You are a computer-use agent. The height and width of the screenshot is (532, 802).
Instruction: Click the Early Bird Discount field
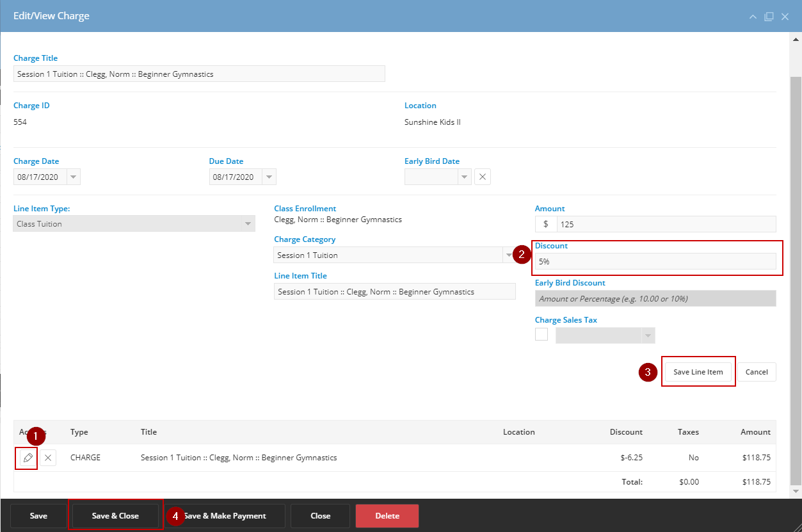coord(655,298)
